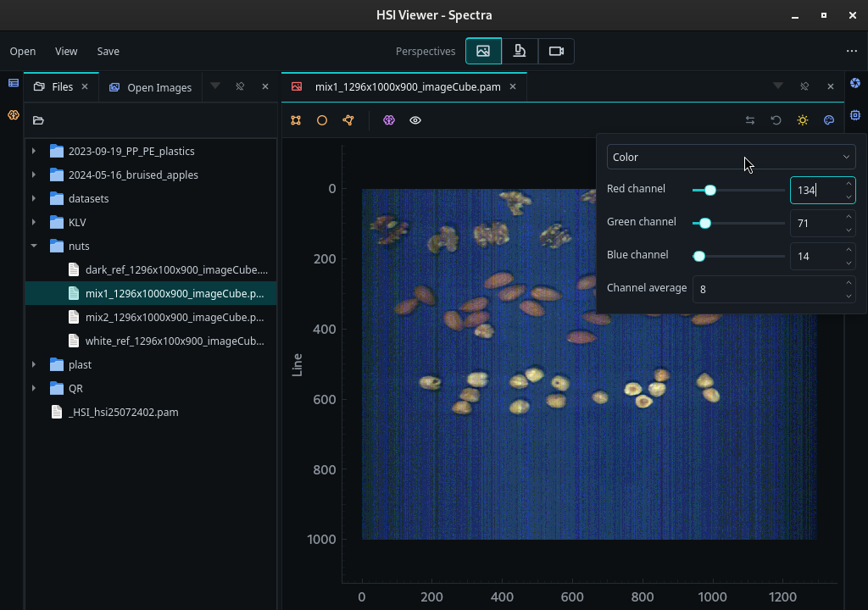Click the Green channel slider handle

[704, 223]
